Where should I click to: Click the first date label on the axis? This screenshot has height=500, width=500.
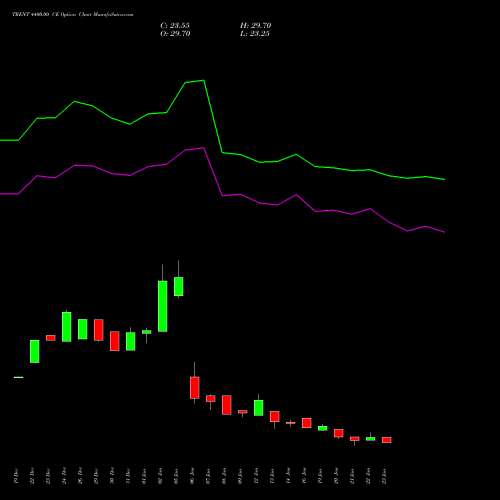point(16,476)
